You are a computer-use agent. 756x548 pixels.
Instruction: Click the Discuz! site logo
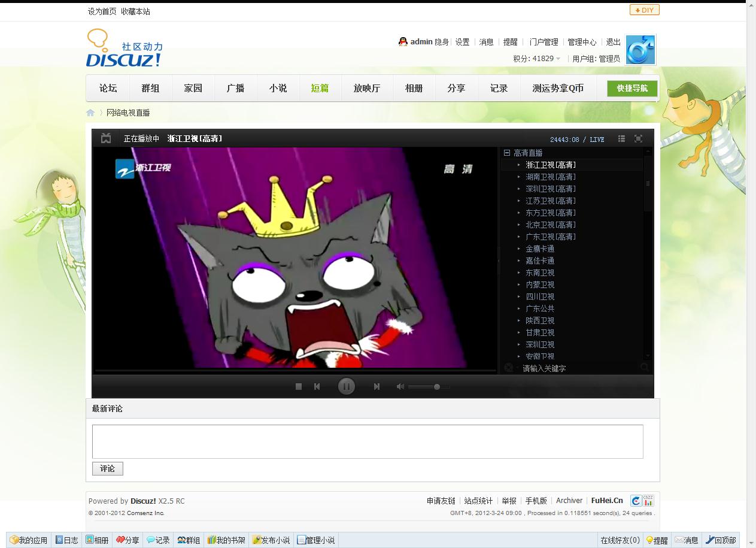[x=124, y=48]
